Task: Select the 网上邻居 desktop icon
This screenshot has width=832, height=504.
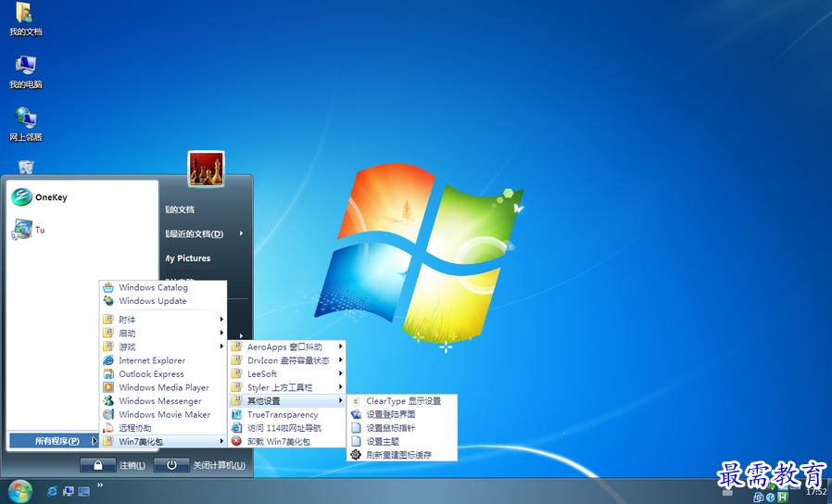Action: click(x=25, y=125)
